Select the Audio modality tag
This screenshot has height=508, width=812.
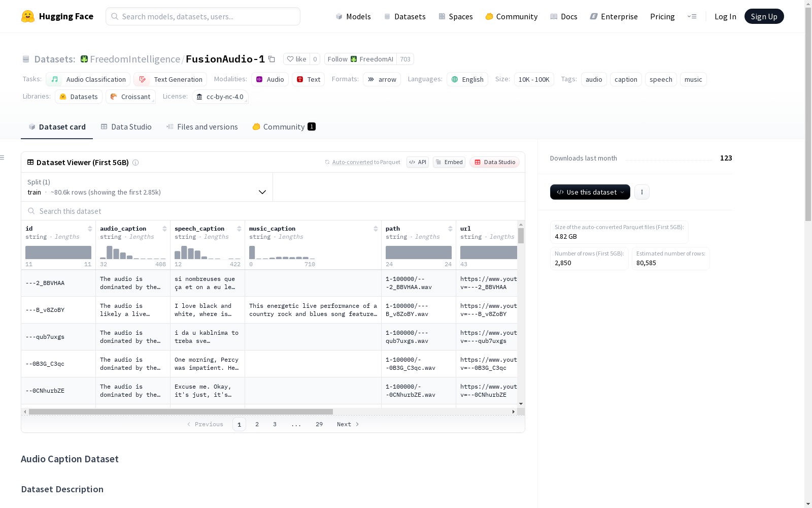(270, 79)
